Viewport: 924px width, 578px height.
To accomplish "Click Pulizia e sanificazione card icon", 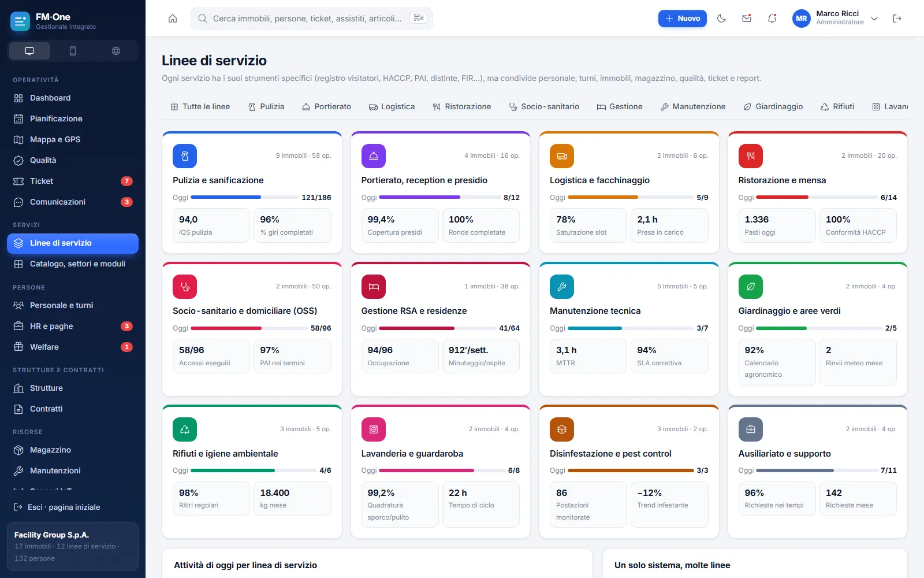I will pos(185,156).
